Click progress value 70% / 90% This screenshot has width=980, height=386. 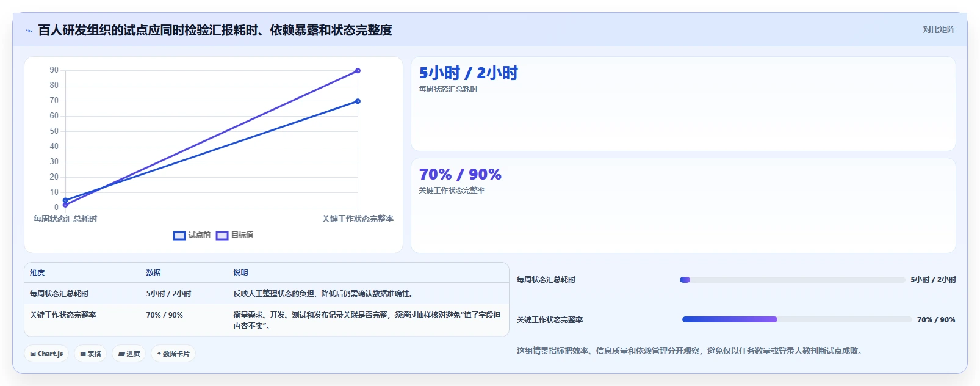(x=936, y=320)
